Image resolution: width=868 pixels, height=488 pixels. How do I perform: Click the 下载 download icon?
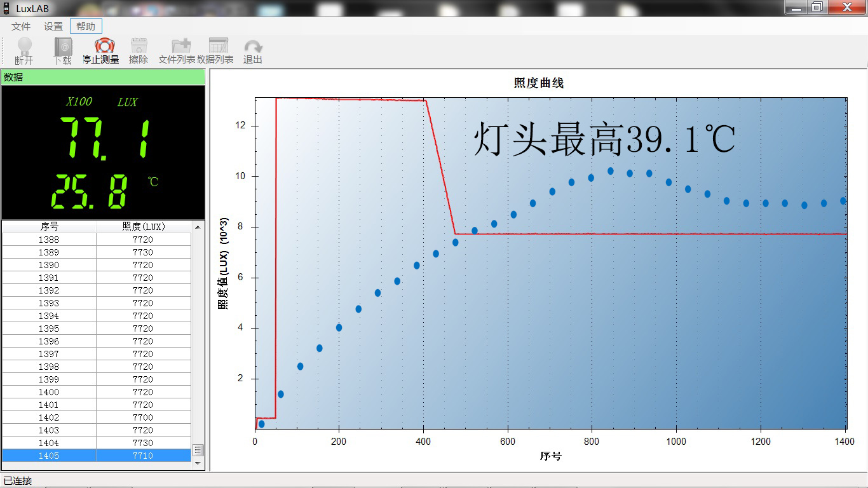[62, 46]
